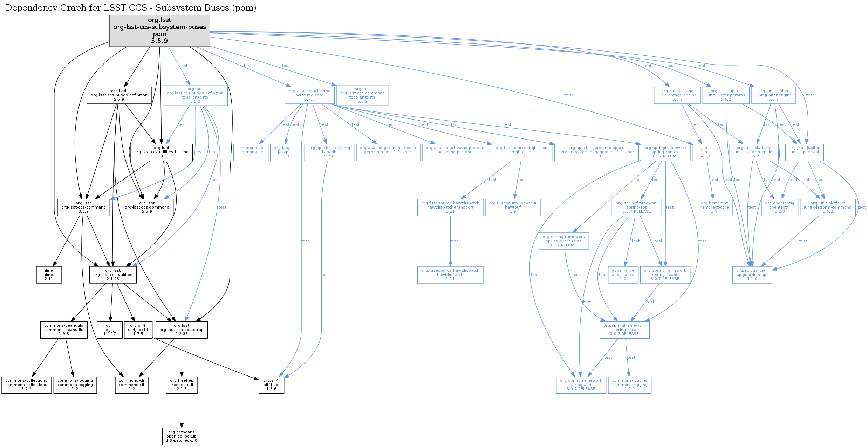
Task: Click the freehep-util 2.1.3 node
Action: pos(182,385)
